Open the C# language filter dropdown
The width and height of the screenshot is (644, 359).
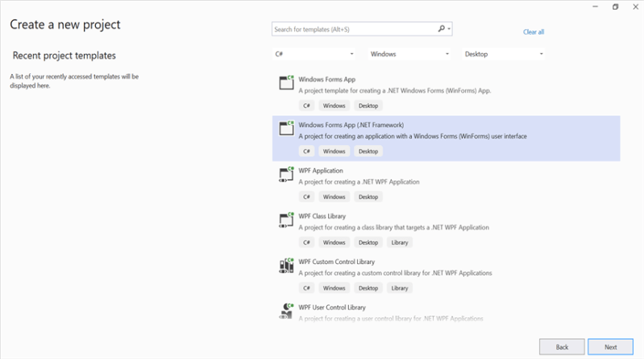coord(314,54)
